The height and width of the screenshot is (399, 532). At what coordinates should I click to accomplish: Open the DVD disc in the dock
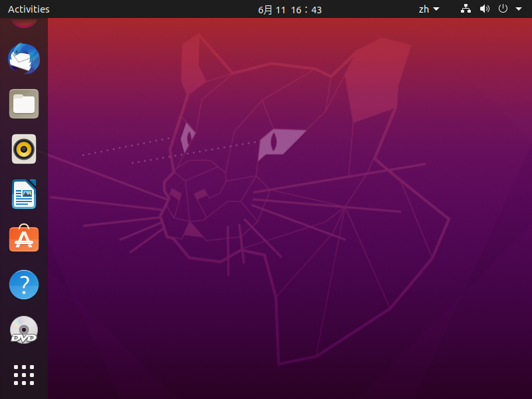[24, 330]
